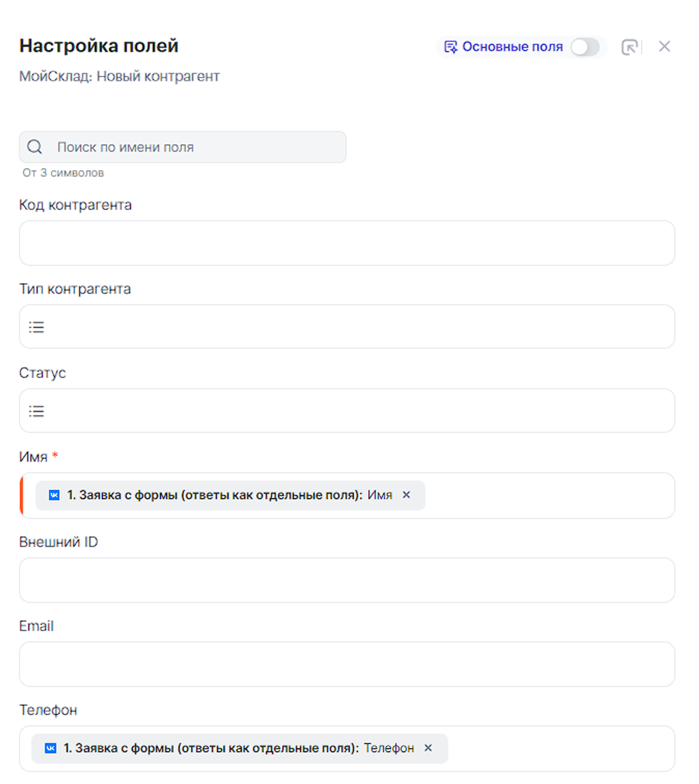Click the VK icon in Телефон tag

pos(51,748)
